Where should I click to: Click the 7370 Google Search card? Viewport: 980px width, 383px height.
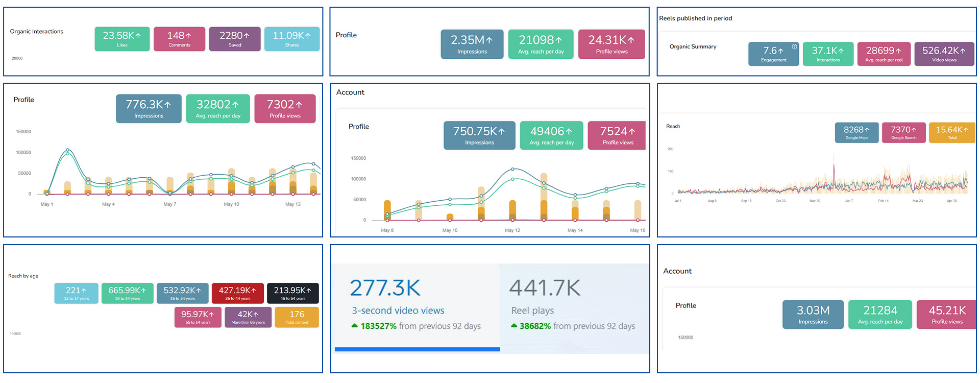(x=903, y=132)
